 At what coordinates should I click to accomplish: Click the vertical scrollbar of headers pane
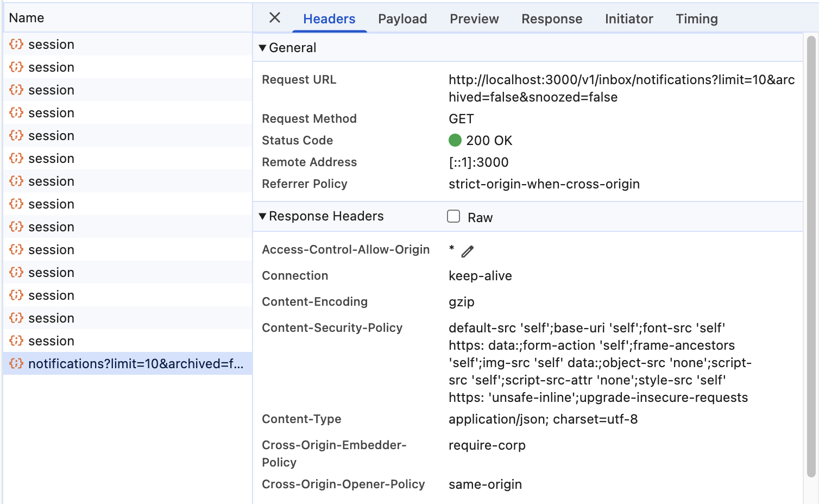pyautogui.click(x=811, y=255)
